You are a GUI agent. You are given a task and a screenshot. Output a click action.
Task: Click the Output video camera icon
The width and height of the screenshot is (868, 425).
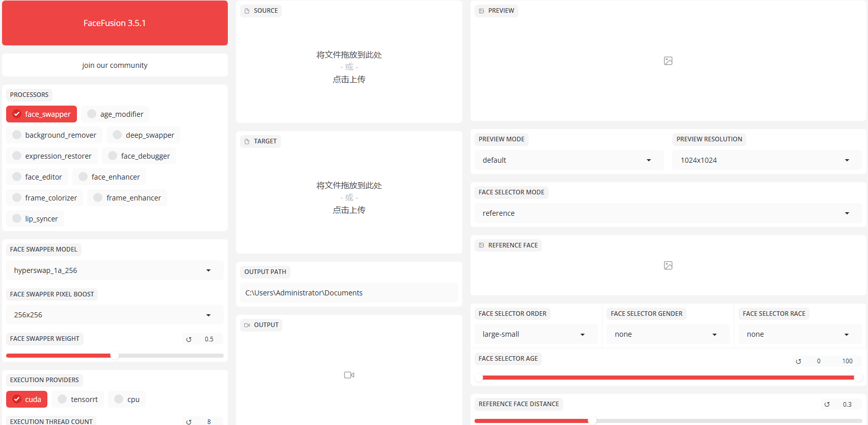[349, 375]
